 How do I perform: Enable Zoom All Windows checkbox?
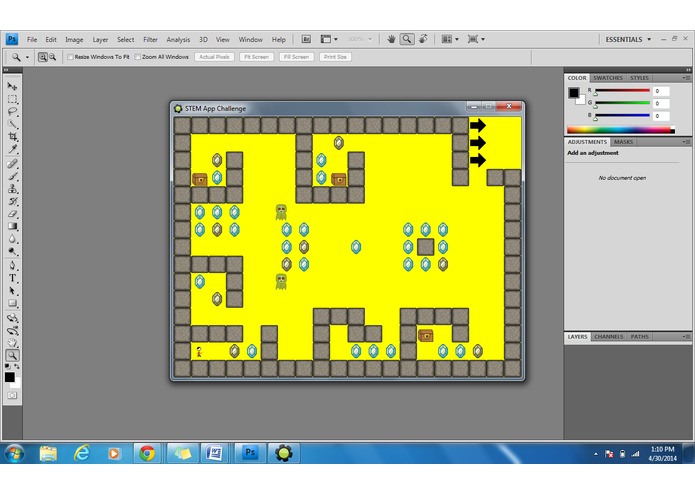point(137,57)
